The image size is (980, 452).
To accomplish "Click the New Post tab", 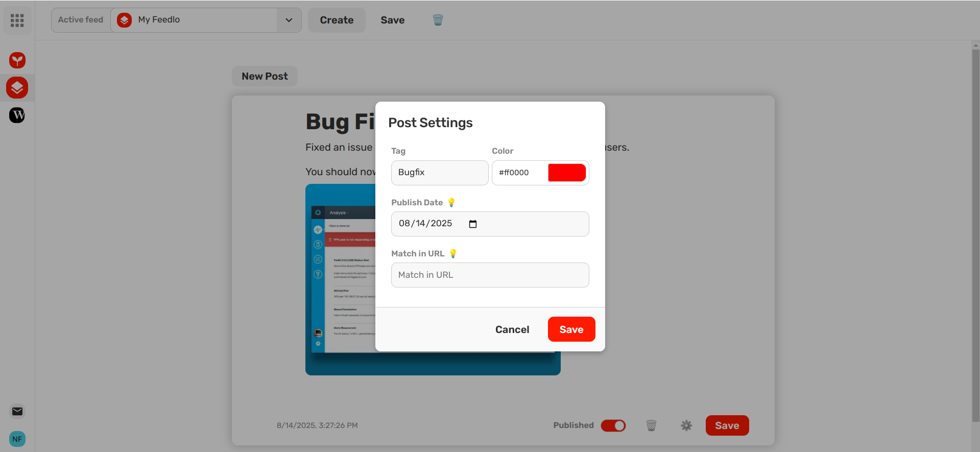I will pos(265,76).
